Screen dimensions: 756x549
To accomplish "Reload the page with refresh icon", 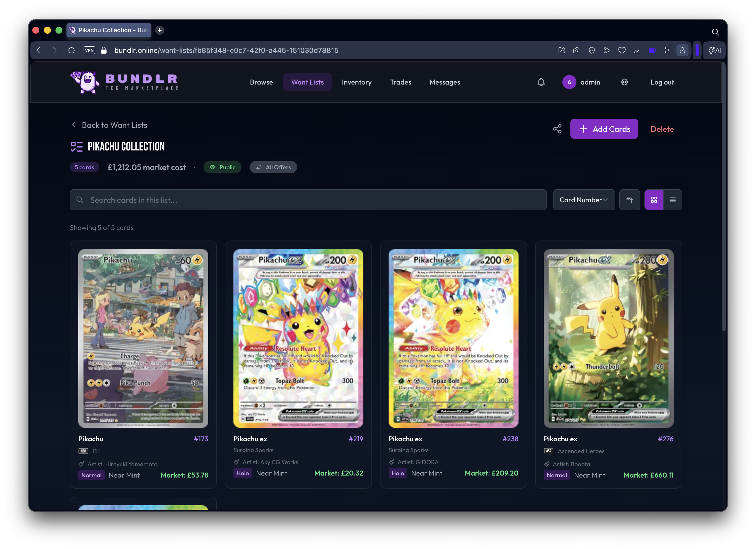I will 71,50.
